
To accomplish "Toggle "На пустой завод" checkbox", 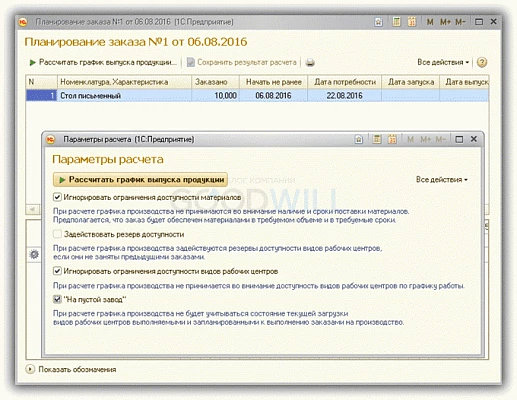I will tap(57, 299).
